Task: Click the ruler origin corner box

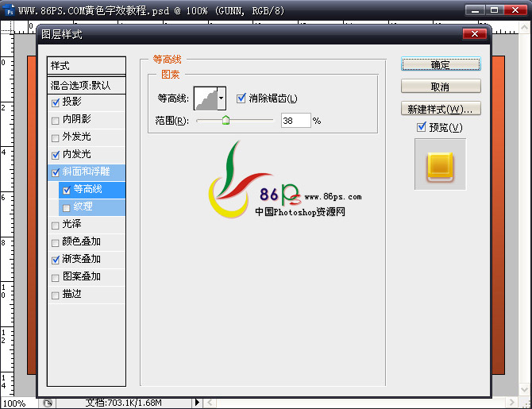Action: tap(7, 27)
